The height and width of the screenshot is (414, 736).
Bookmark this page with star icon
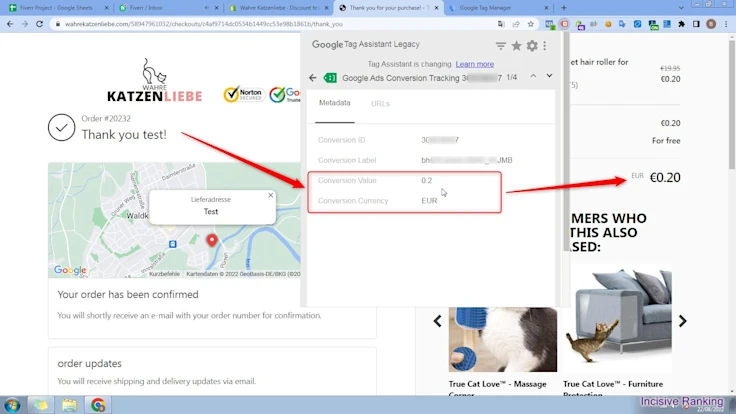(531, 24)
